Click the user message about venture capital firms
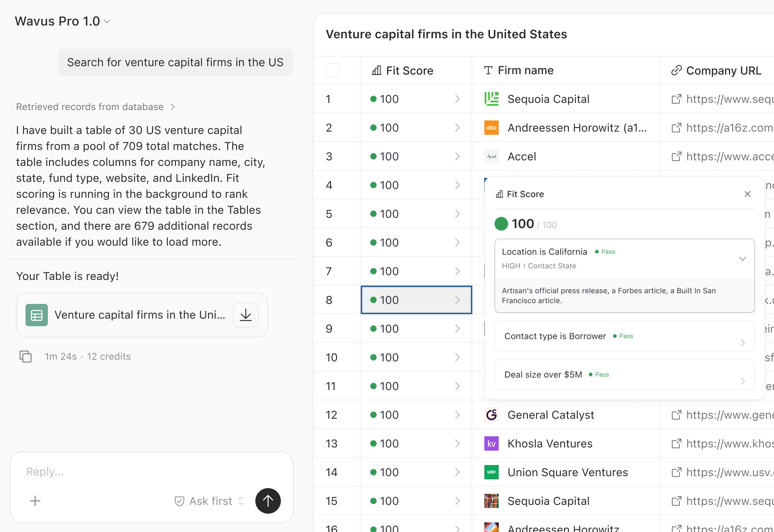The width and height of the screenshot is (774, 532). click(176, 62)
